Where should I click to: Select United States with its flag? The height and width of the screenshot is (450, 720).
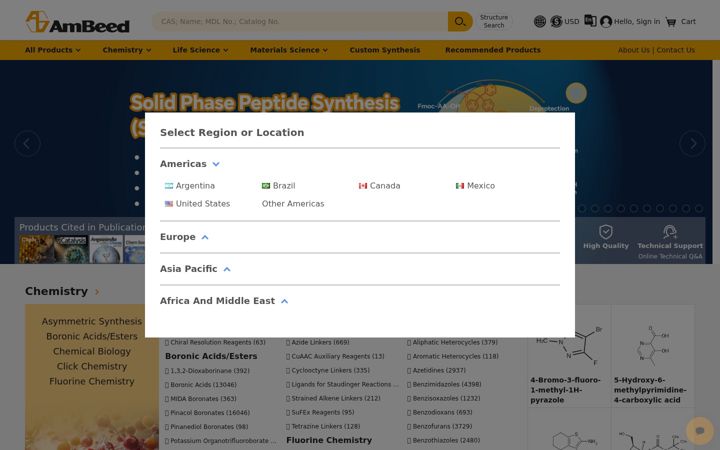197,203
